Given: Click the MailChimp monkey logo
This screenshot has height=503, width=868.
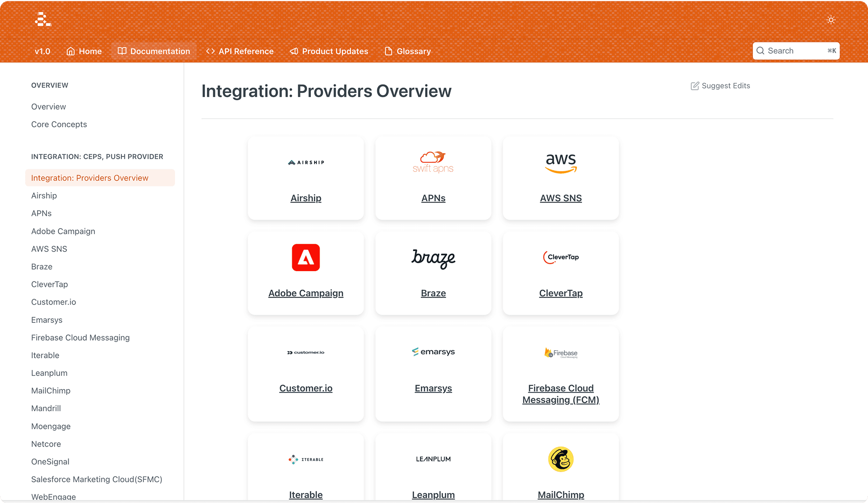Looking at the screenshot, I should (x=561, y=460).
